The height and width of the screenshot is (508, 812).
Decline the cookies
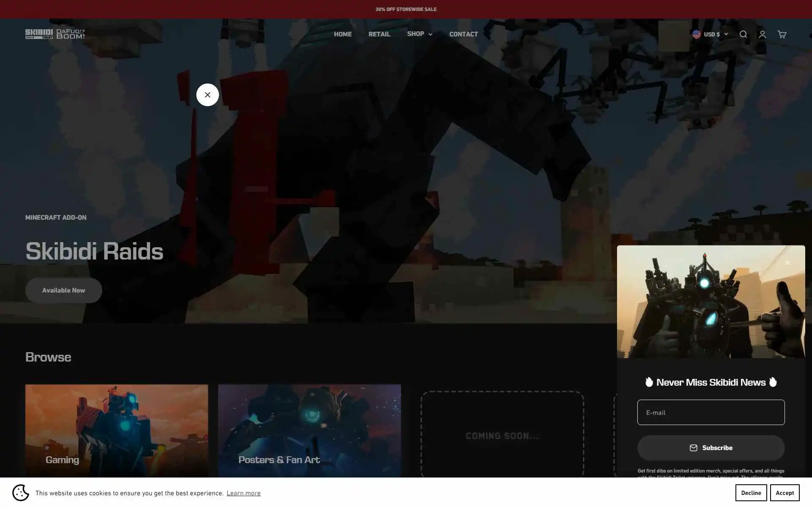[x=751, y=493]
